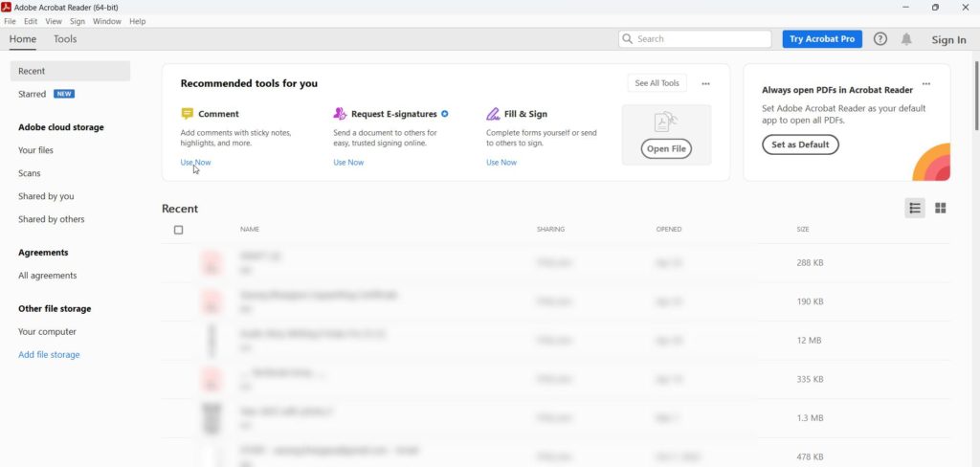Open the File menu
This screenshot has height=467, width=980.
10,21
